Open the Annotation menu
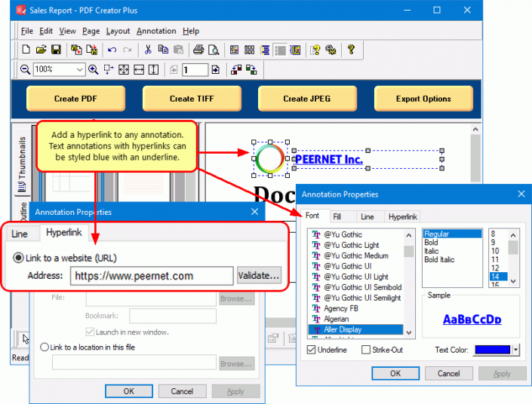Screen dimensions: 532x404 (x=156, y=31)
